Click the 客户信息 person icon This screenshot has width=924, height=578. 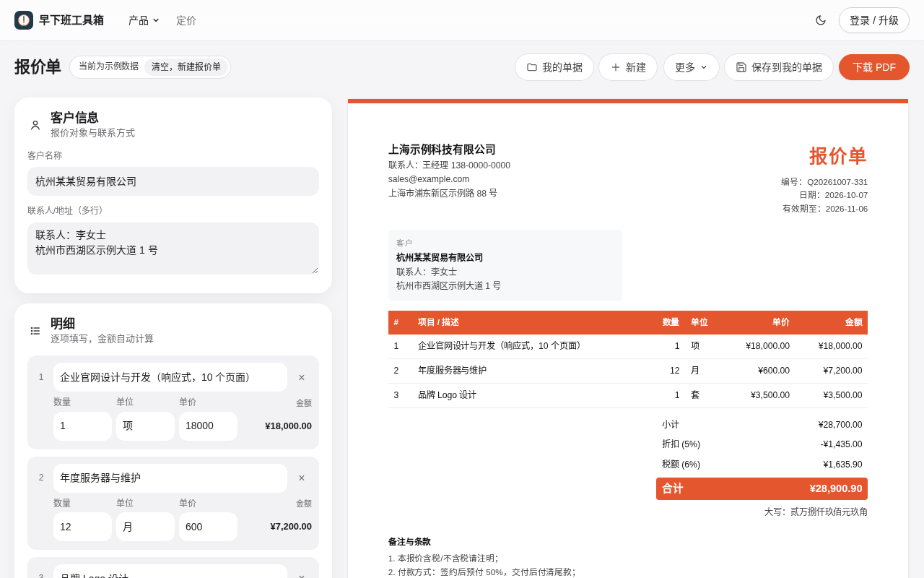point(35,125)
